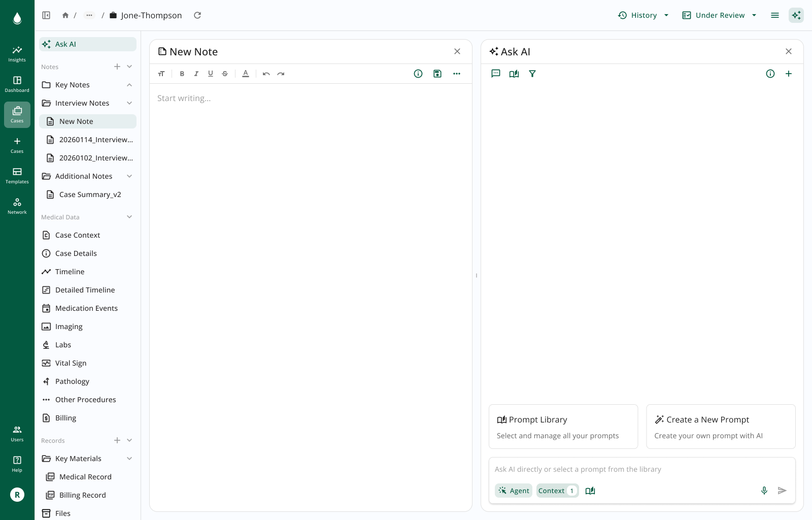Click the filter icon in Ask AI panel
The height and width of the screenshot is (520, 812).
[532, 74]
